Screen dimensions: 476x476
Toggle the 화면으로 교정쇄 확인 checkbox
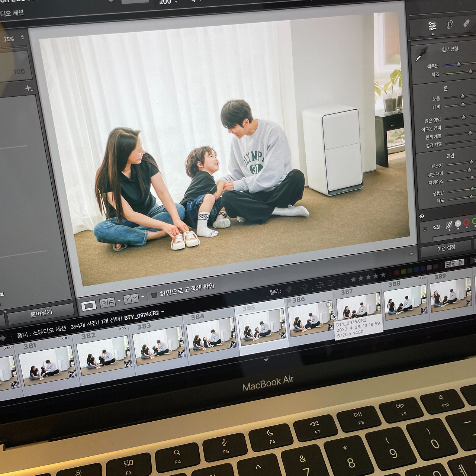154,295
